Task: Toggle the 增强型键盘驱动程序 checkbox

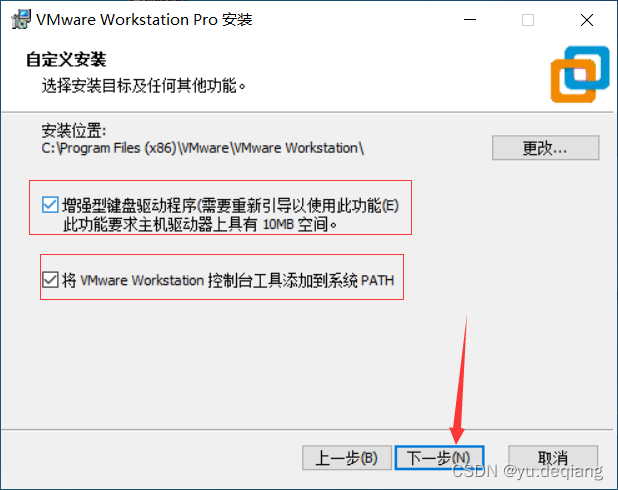Action: 50,205
